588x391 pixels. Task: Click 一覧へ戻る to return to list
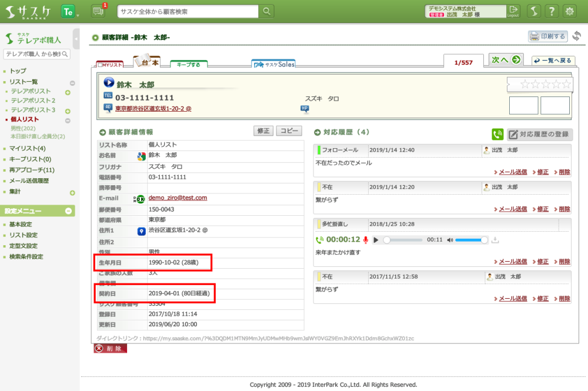(x=553, y=61)
